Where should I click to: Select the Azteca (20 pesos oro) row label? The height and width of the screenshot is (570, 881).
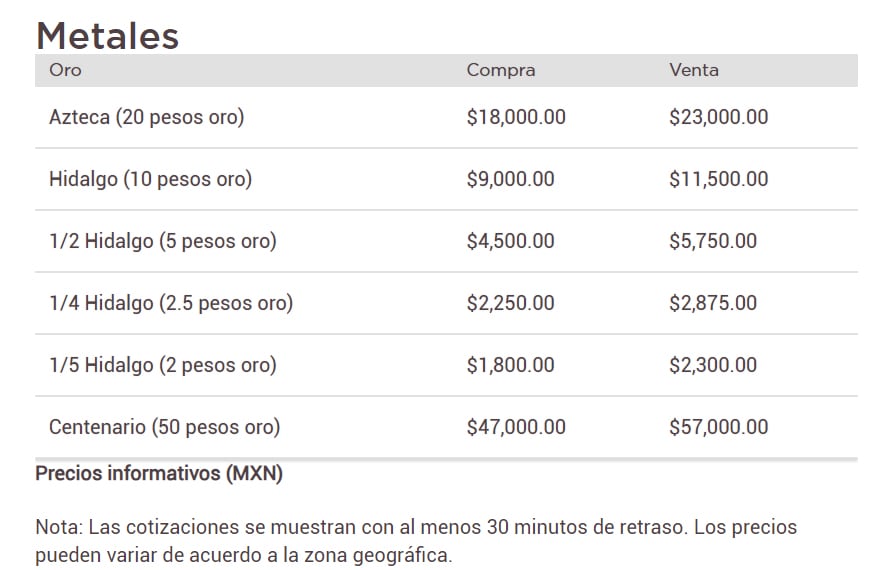[146, 117]
